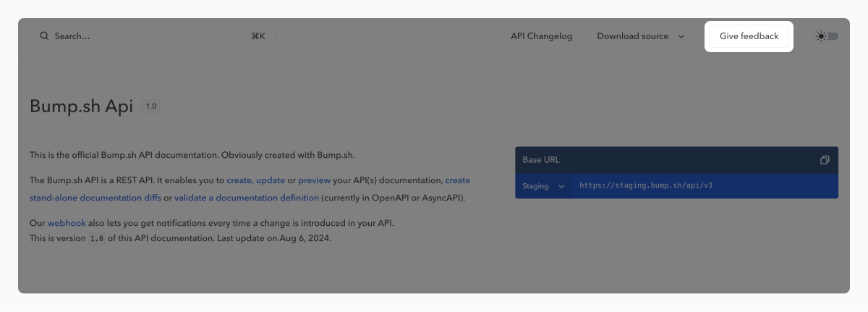Viewport: 868px width, 312px height.
Task: Click the 1.0 version badge beside the title
Action: coord(151,106)
